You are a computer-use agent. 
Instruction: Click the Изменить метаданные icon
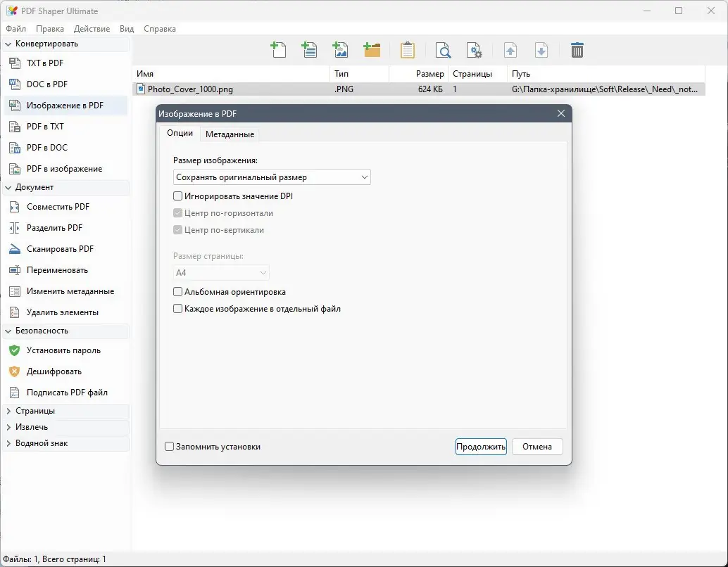[15, 291]
